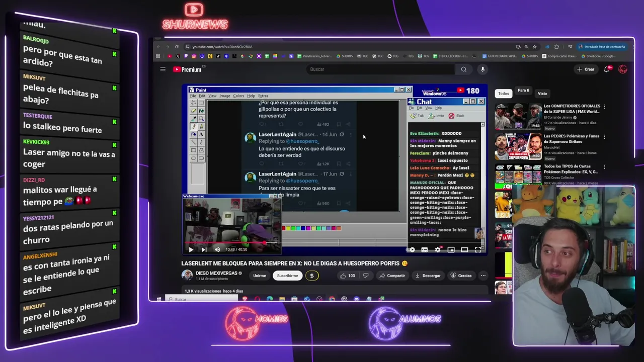This screenshot has height=362, width=644.
Task: Open the Compra cartas Poke bookmark
Action: click(560, 56)
